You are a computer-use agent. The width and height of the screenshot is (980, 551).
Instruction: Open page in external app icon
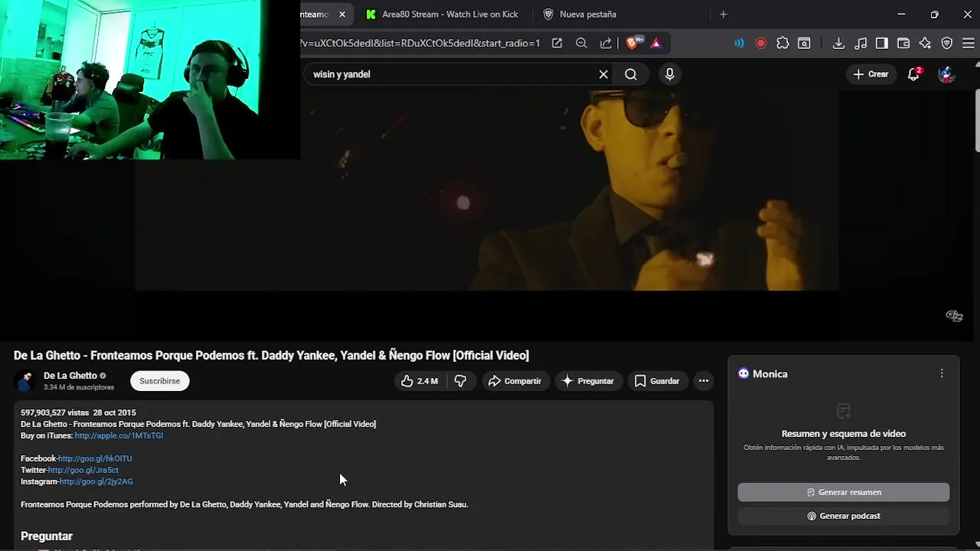tap(557, 44)
